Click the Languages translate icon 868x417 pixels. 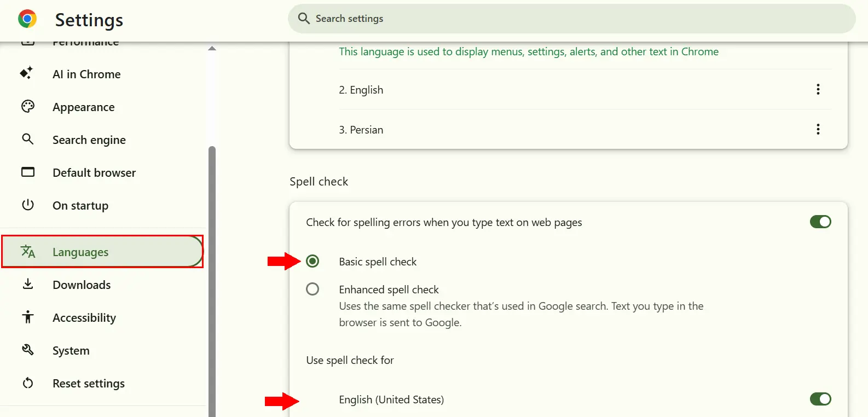(x=28, y=251)
